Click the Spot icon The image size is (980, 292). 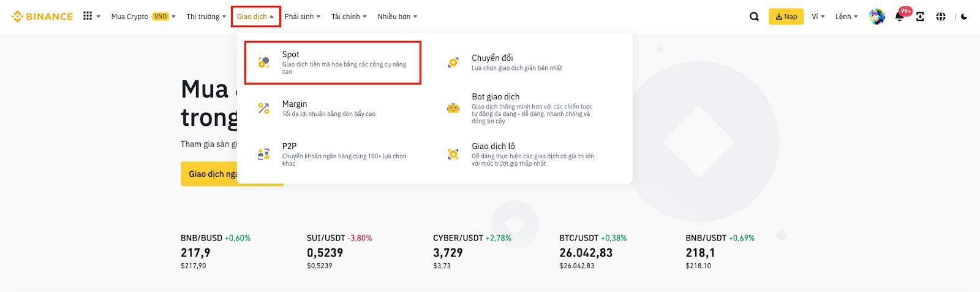(263, 62)
